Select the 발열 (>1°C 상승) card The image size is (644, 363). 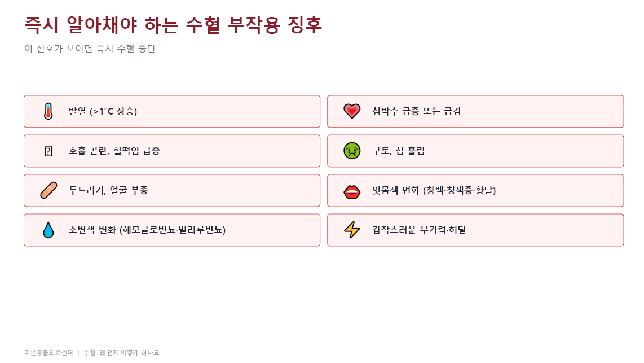point(172,111)
